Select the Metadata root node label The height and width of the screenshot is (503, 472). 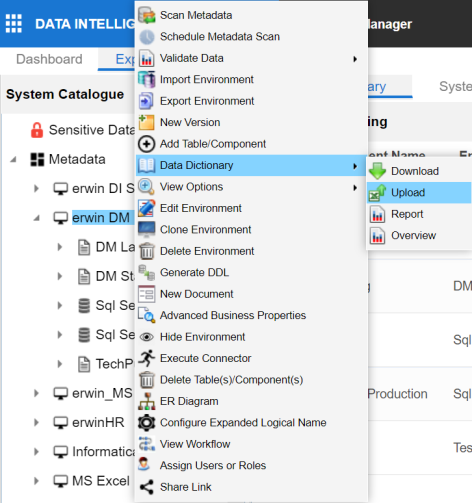click(x=77, y=159)
